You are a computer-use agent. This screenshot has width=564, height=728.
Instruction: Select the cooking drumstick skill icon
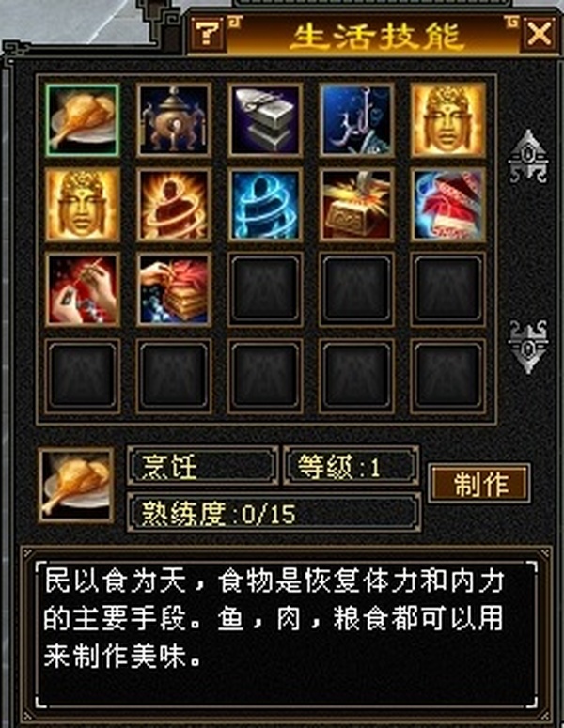coord(83,120)
